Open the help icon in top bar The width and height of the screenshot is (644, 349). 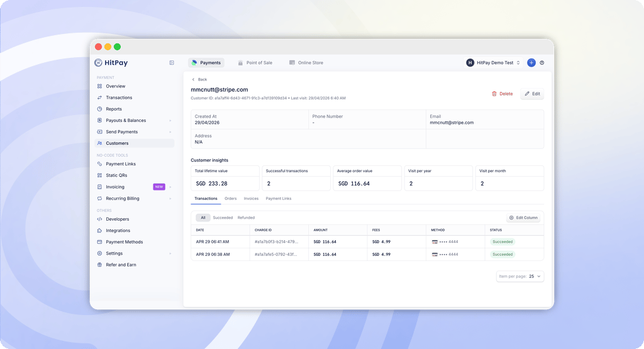tap(541, 63)
